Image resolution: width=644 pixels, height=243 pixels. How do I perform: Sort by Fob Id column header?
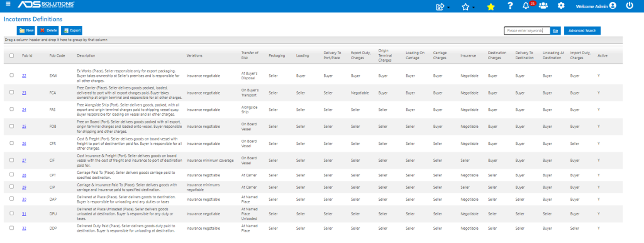point(26,55)
